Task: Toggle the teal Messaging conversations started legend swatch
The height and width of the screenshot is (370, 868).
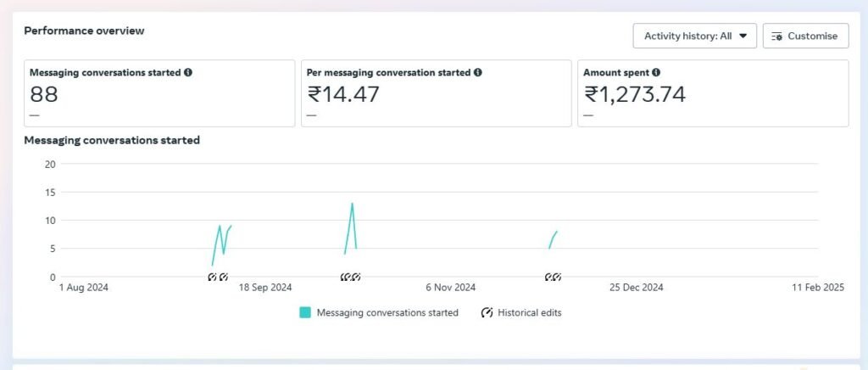Action: pos(305,312)
